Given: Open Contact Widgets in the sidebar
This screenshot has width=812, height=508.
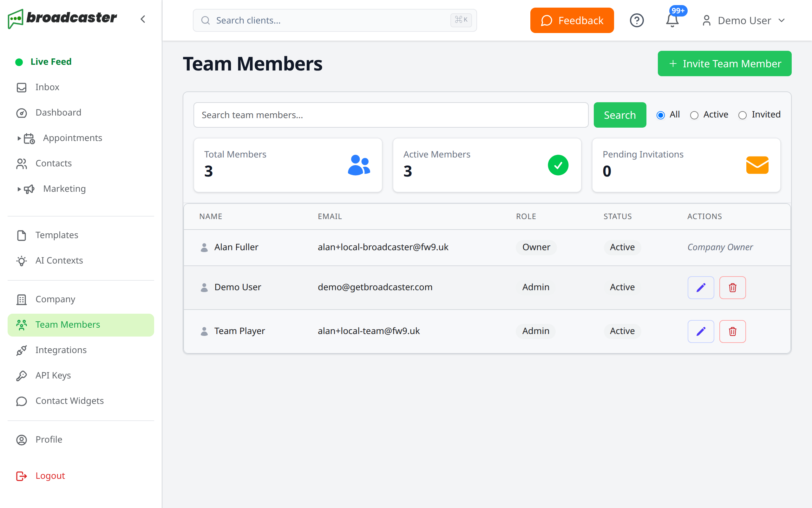Looking at the screenshot, I should click(81, 401).
